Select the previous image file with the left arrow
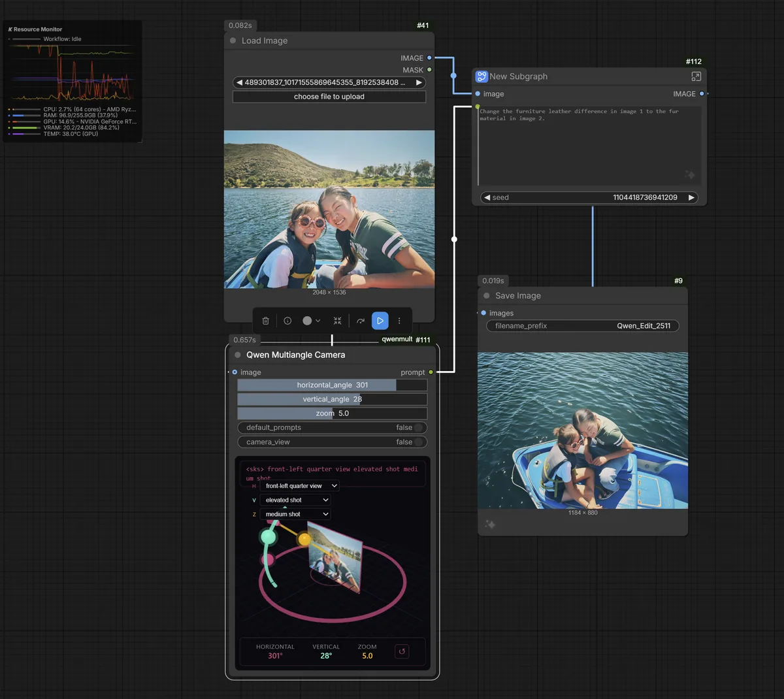 (239, 83)
